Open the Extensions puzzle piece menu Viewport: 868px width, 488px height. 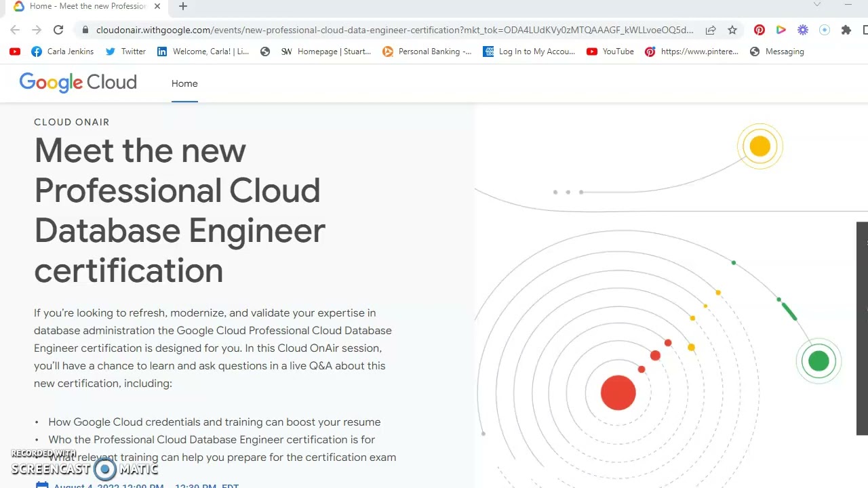point(846,30)
